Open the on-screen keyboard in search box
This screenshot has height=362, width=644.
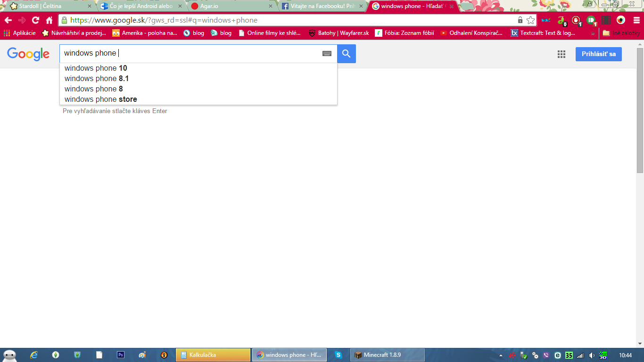click(x=327, y=54)
